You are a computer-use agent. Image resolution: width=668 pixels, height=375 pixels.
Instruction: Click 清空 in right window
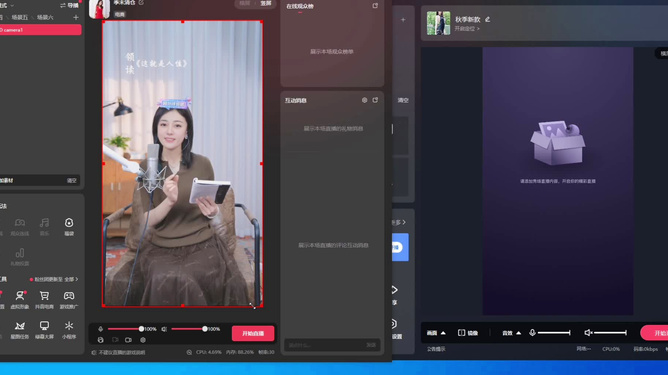[403, 100]
